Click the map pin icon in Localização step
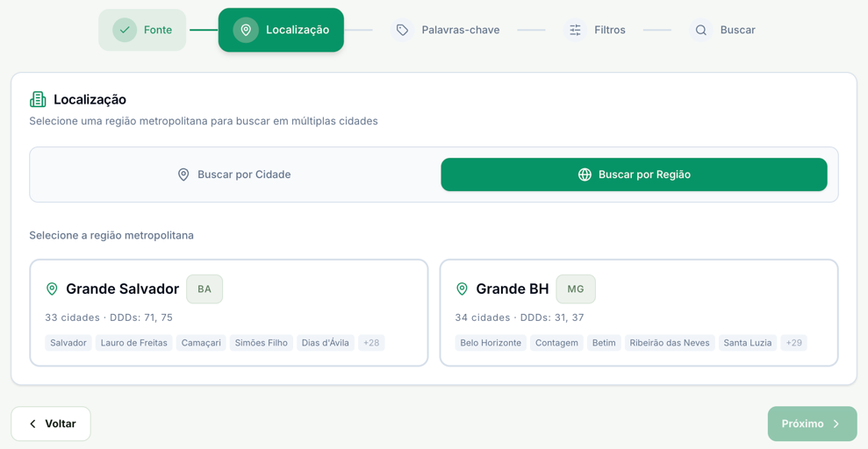 (x=245, y=30)
